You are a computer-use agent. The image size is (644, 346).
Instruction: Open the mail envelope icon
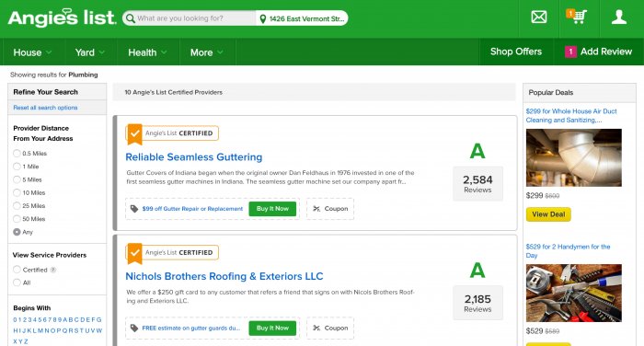pyautogui.click(x=538, y=17)
